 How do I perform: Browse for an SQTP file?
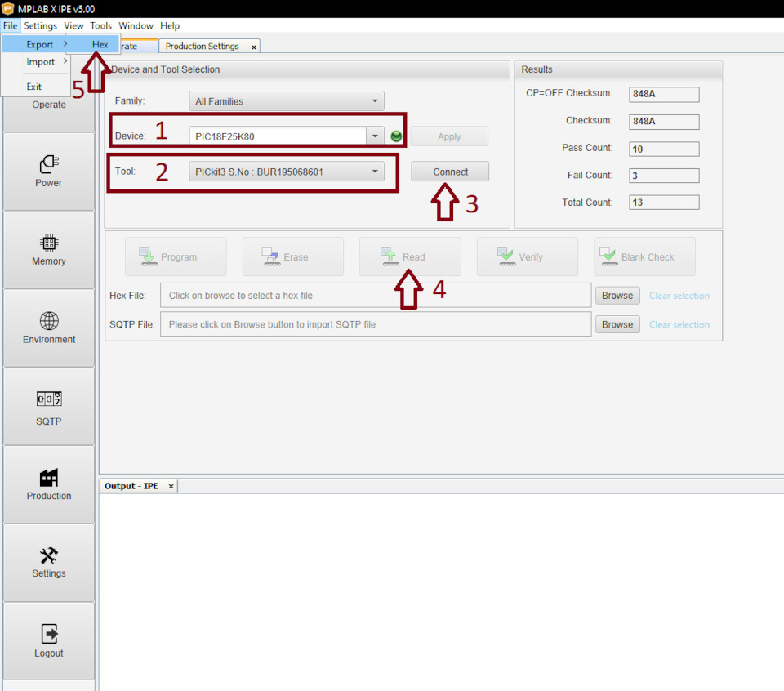point(617,324)
